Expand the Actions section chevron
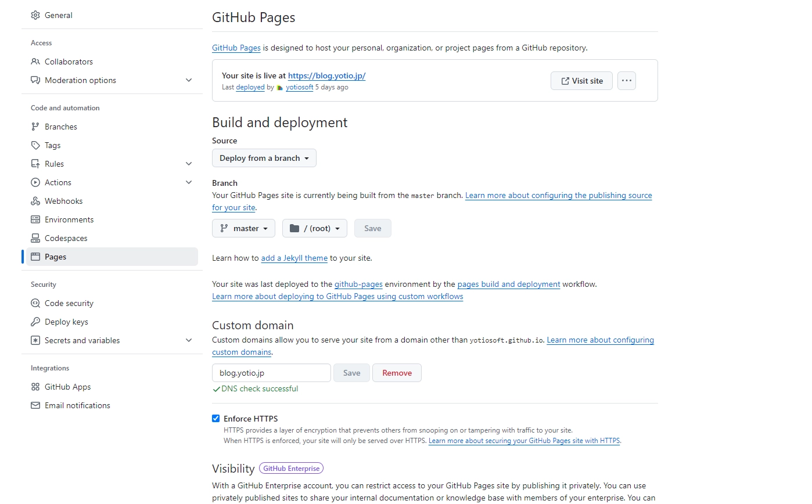812x504 pixels. [x=189, y=182]
